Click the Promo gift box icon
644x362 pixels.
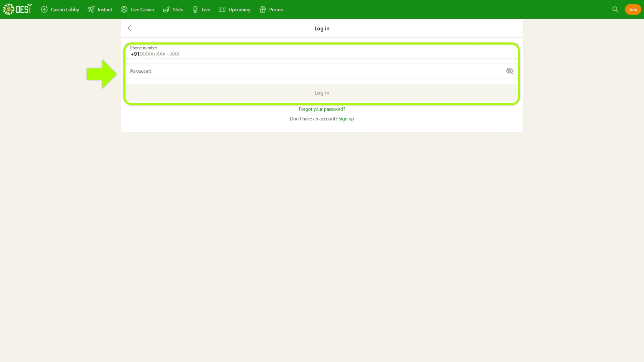(262, 9)
